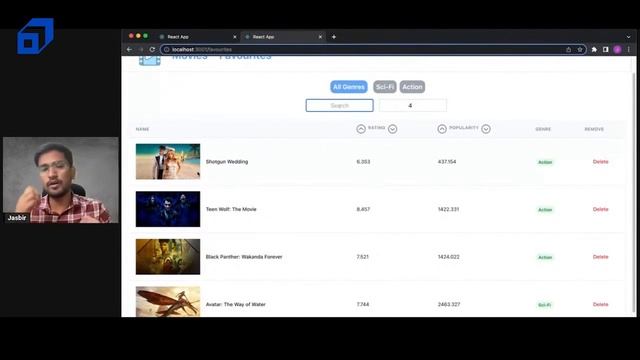
Task: Open the side panel icon
Action: tap(606, 49)
